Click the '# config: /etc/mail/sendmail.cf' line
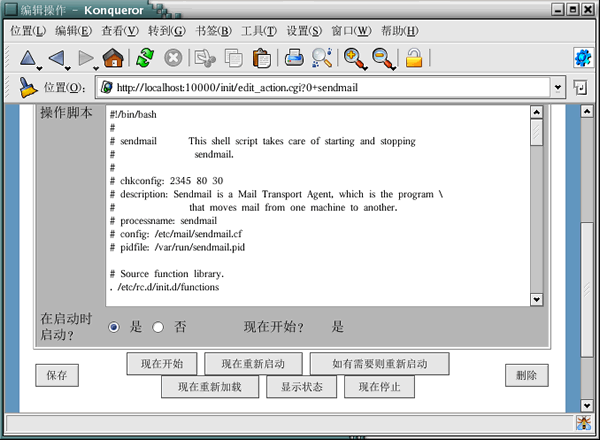This screenshot has height=440, width=600. click(176, 234)
